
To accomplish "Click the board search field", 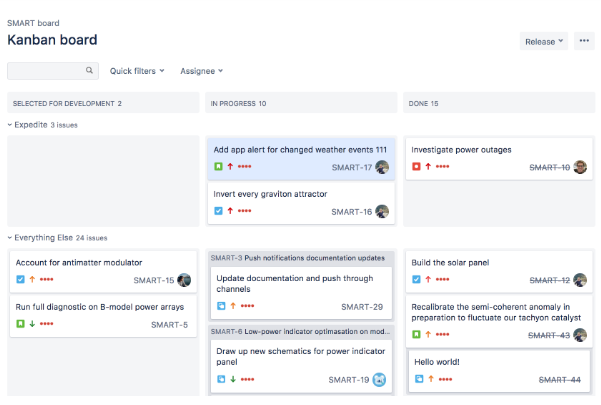I will (x=53, y=71).
